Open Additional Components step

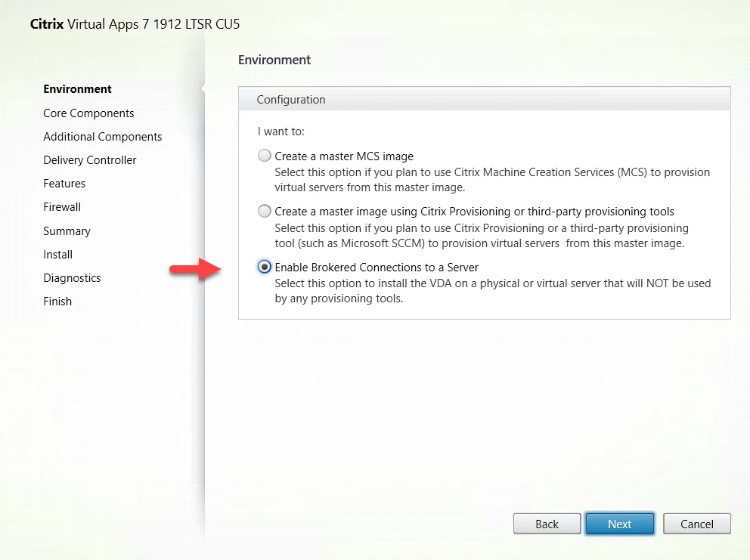102,137
